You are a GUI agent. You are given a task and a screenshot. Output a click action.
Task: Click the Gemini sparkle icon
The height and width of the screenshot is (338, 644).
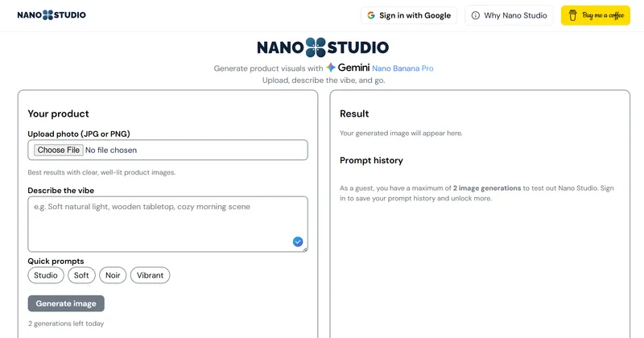click(x=331, y=68)
